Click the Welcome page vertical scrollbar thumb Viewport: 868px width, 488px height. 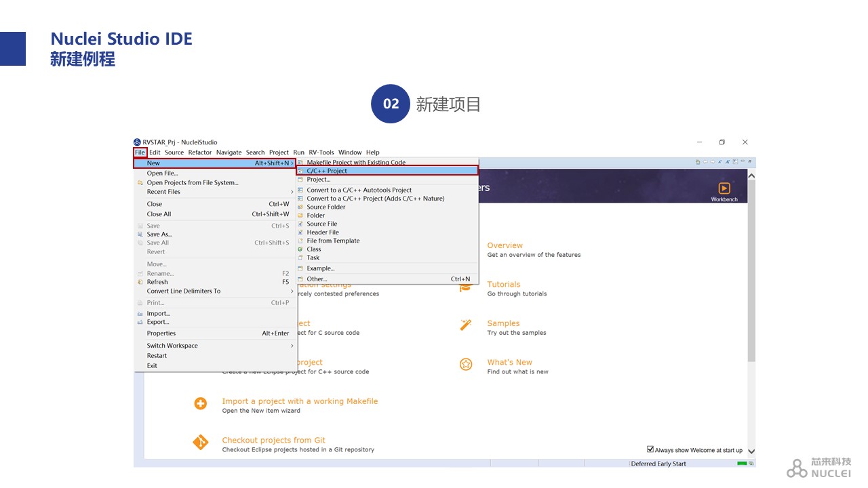751,271
